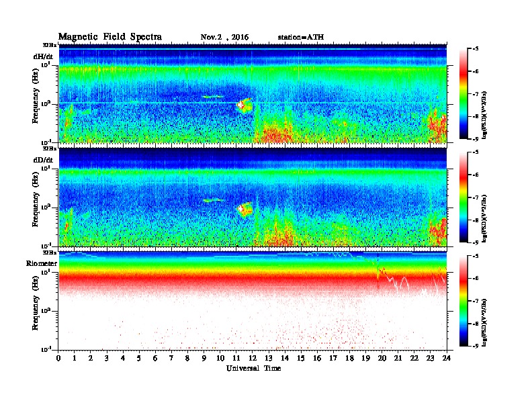Click the "station=ATH" label
The width and height of the screenshot is (532, 411).
point(301,37)
